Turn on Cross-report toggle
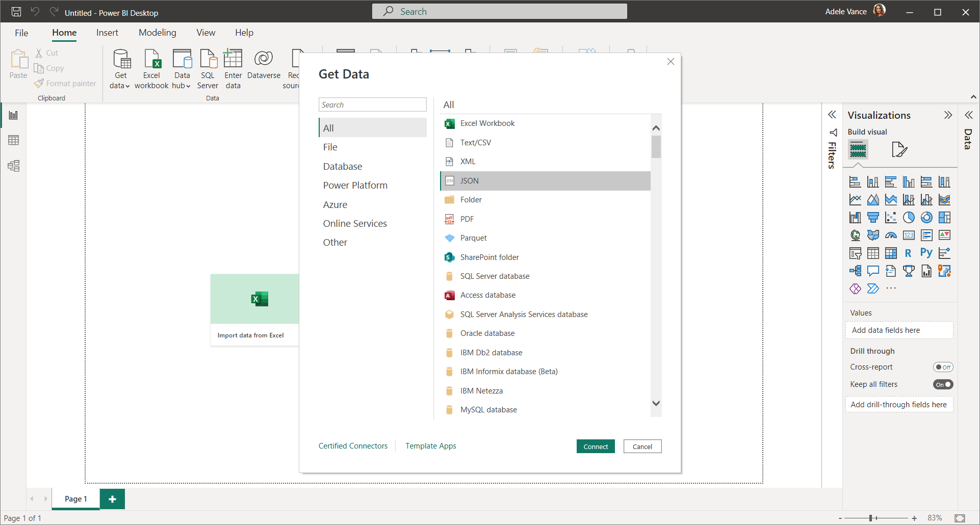980x525 pixels. point(943,367)
